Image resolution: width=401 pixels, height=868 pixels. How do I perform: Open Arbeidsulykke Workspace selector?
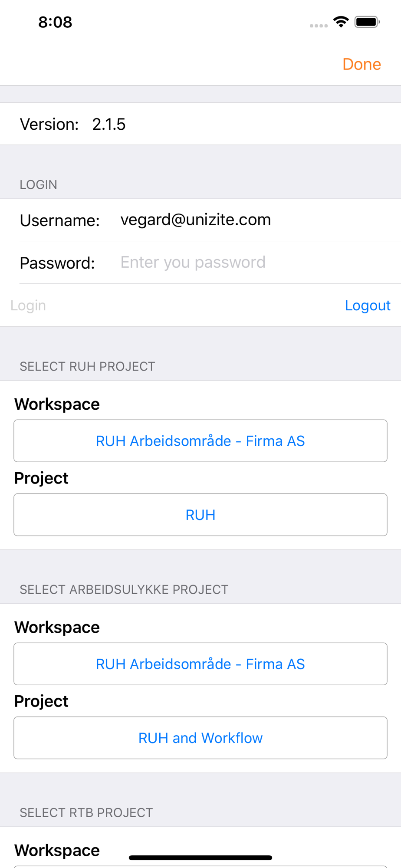(x=200, y=664)
